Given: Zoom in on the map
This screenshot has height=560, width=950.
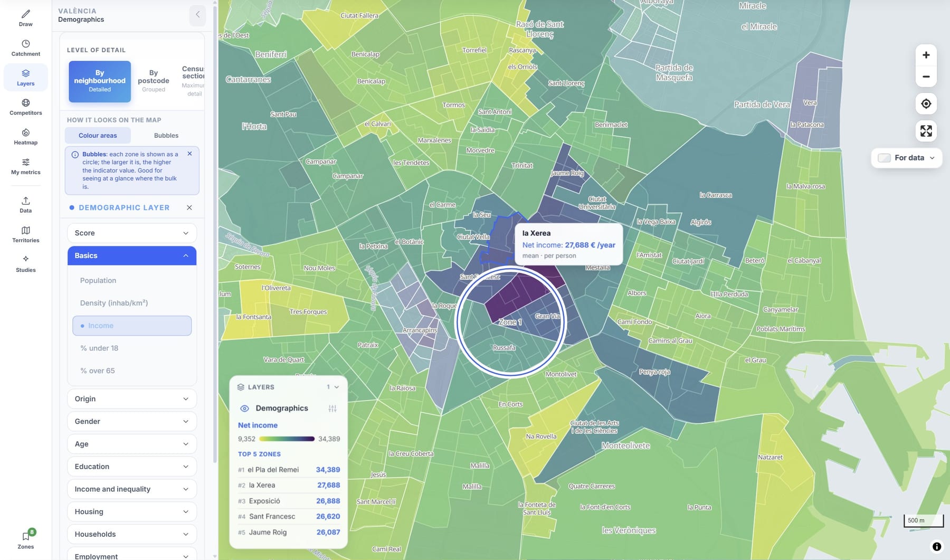Looking at the screenshot, I should 926,55.
